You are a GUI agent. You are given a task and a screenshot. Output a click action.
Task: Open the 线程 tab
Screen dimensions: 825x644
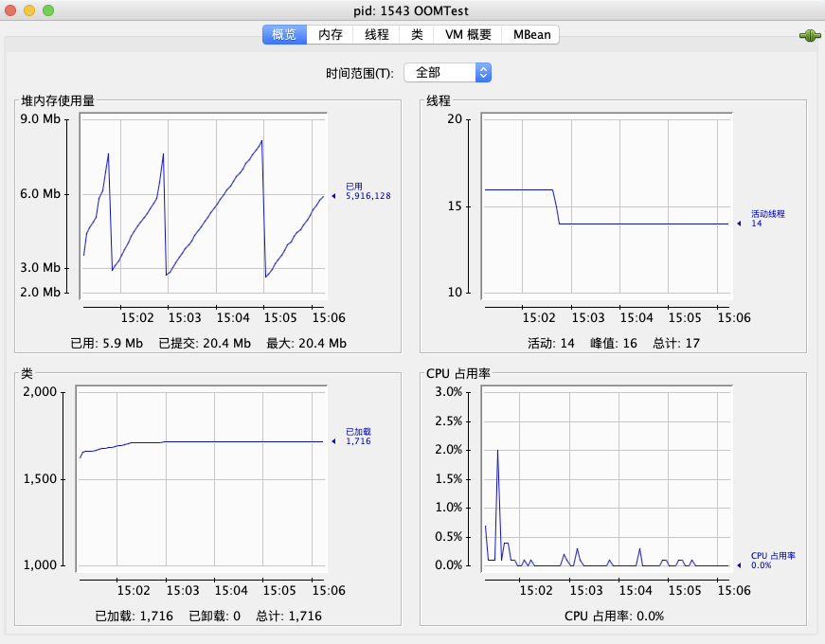point(376,35)
